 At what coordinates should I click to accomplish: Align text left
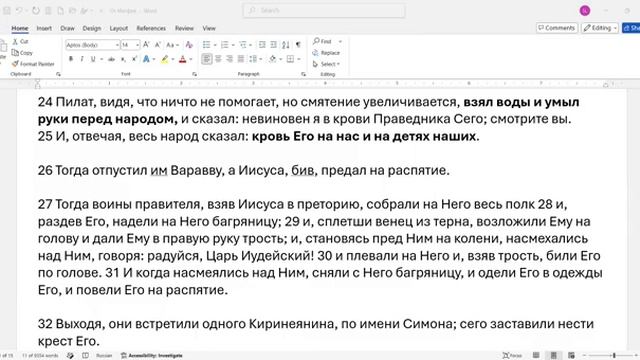pyautogui.click(x=207, y=59)
